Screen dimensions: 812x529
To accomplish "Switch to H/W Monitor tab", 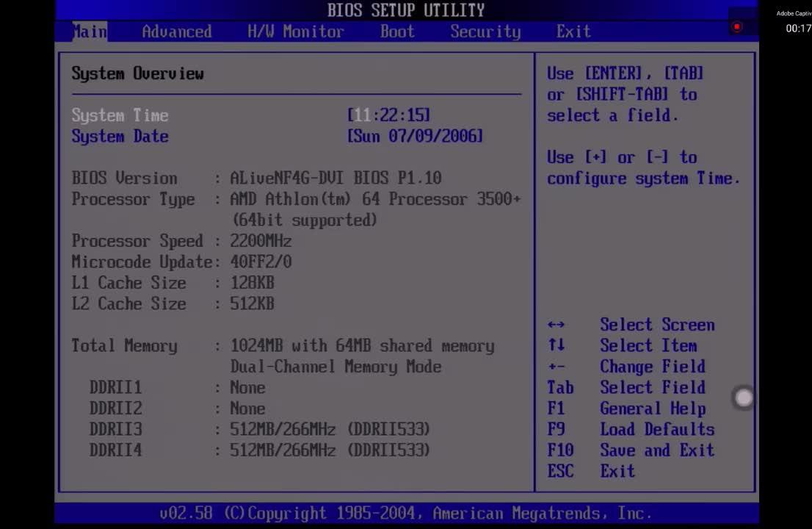I will 295,32.
